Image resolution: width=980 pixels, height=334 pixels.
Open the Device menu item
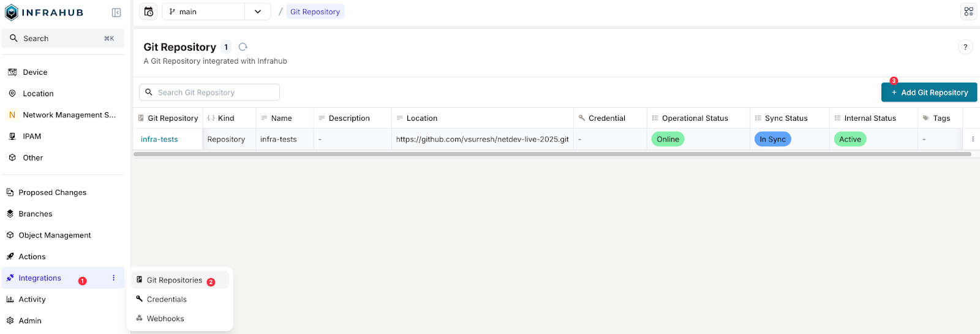pyautogui.click(x=63, y=72)
